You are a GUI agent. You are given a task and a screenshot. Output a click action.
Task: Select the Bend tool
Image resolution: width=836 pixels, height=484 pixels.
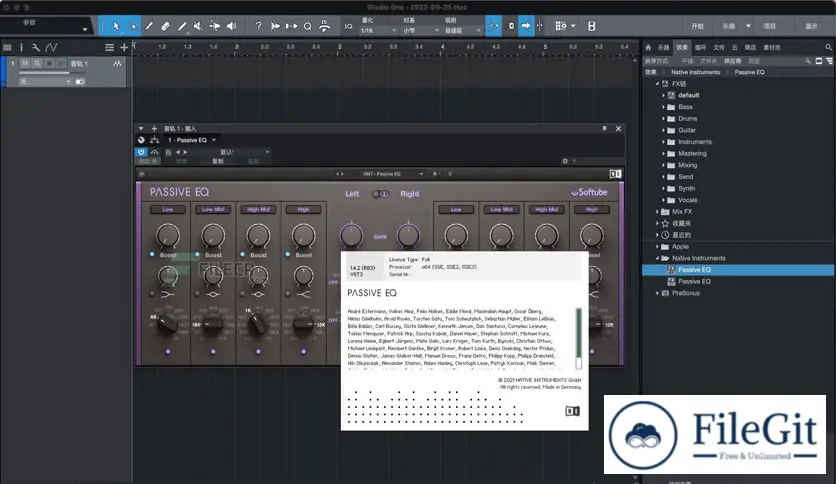(215, 26)
